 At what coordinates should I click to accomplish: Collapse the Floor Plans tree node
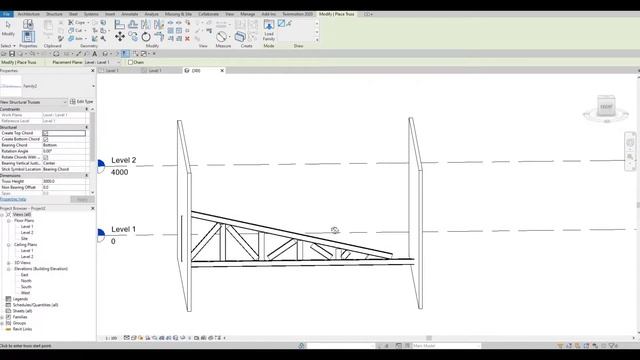point(9,220)
